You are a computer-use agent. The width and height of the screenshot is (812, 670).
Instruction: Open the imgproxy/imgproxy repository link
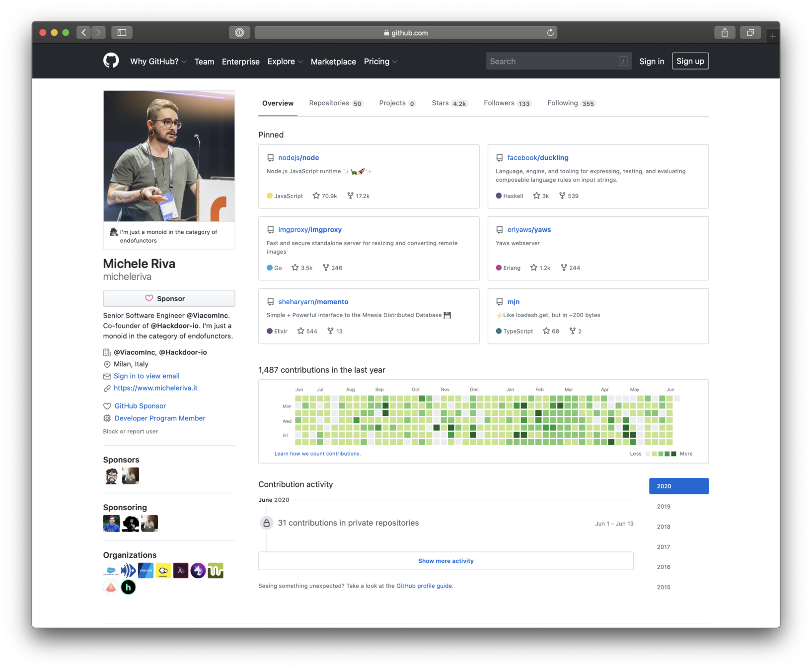310,230
